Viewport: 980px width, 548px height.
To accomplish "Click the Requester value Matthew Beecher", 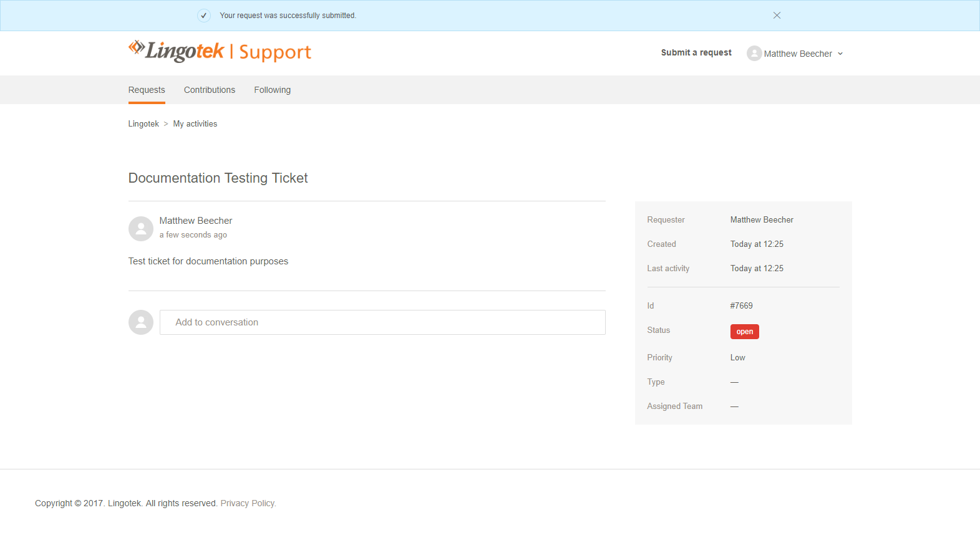I will coord(762,220).
